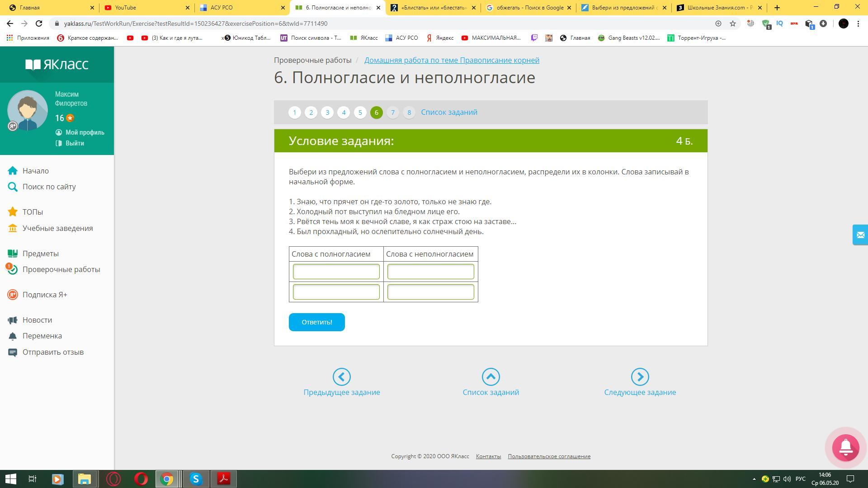Click the up-arrow task list circle

point(491,377)
